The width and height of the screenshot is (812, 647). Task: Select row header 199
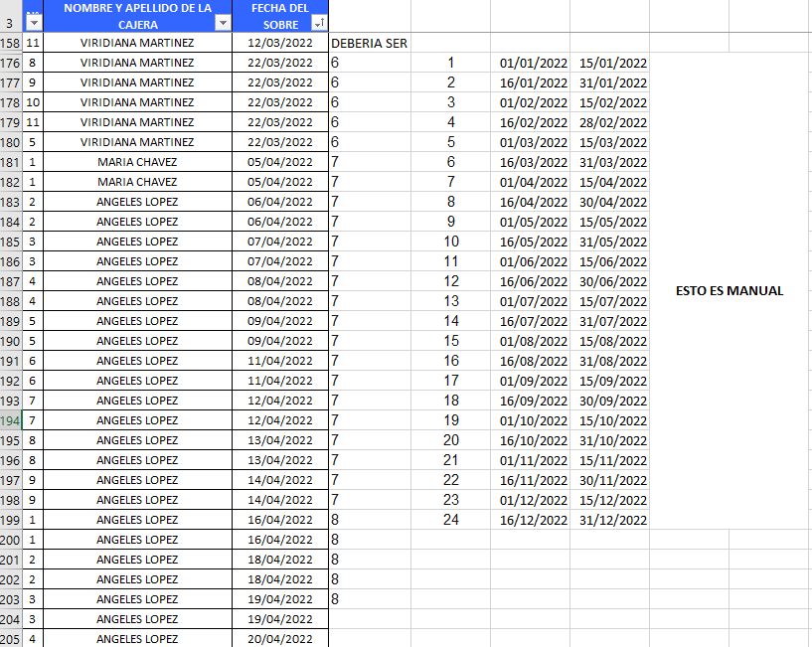(x=10, y=520)
